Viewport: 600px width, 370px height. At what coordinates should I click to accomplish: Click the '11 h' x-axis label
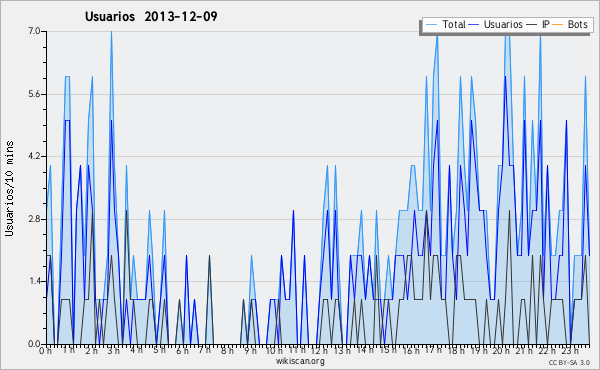pyautogui.click(x=297, y=350)
